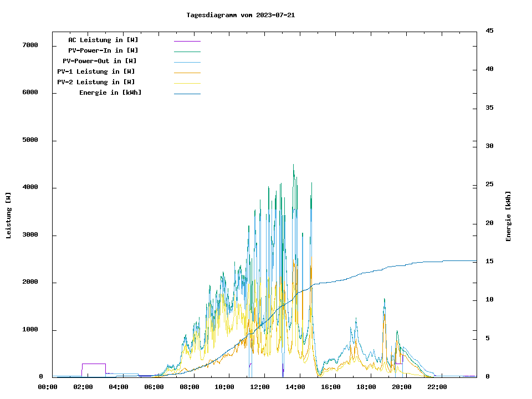
Task: Click the yellow PV-2 Leistung legend line
Action: pos(187,83)
